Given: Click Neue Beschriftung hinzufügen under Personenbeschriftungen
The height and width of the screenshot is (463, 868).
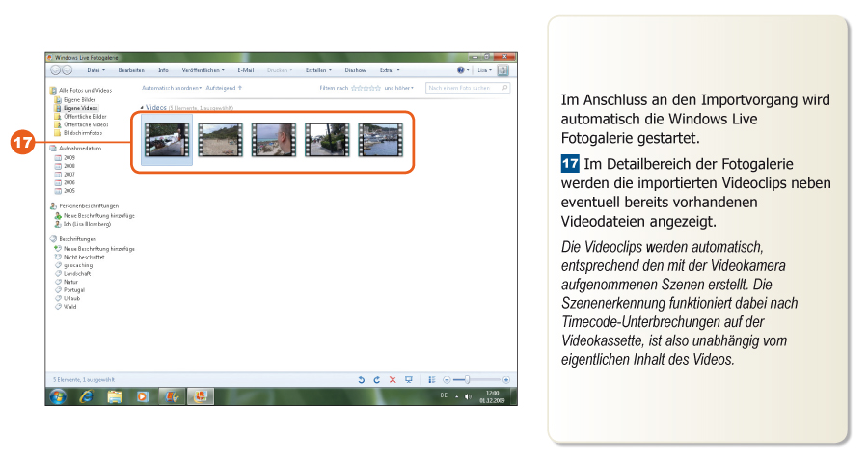Looking at the screenshot, I should pyautogui.click(x=93, y=215).
